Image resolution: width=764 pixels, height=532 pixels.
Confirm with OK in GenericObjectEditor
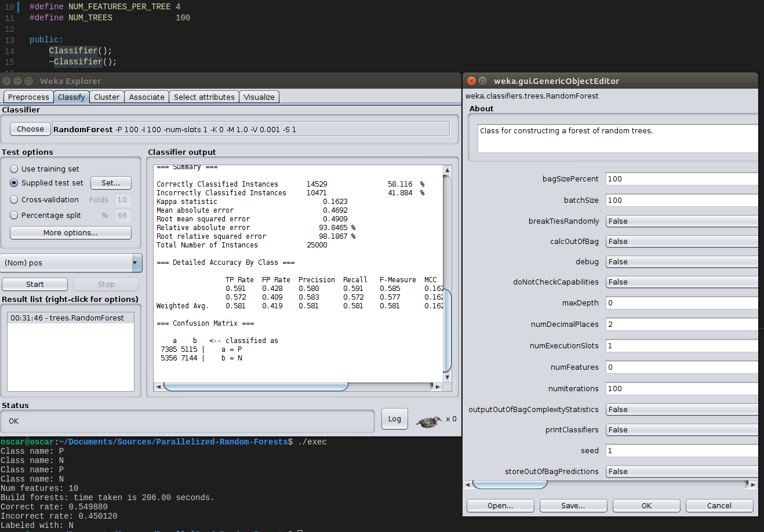(647, 506)
